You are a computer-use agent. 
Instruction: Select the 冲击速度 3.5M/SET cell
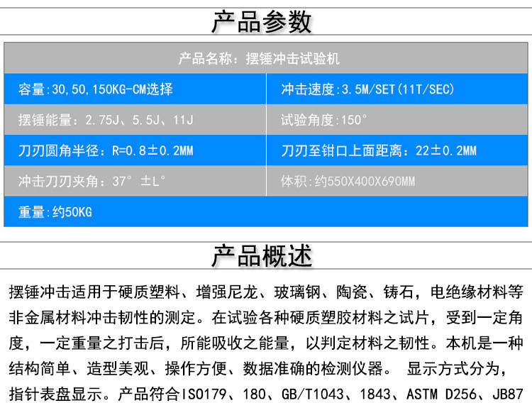click(367, 90)
